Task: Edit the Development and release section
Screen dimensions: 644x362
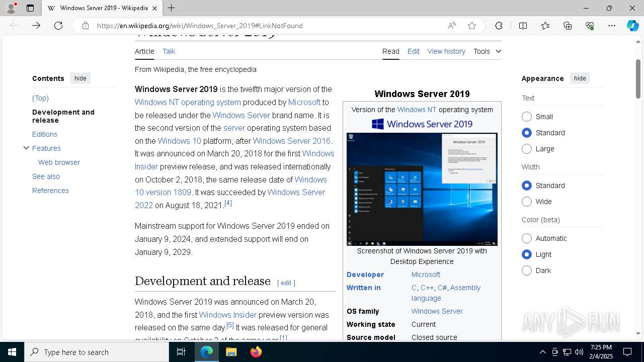Action: [286, 283]
